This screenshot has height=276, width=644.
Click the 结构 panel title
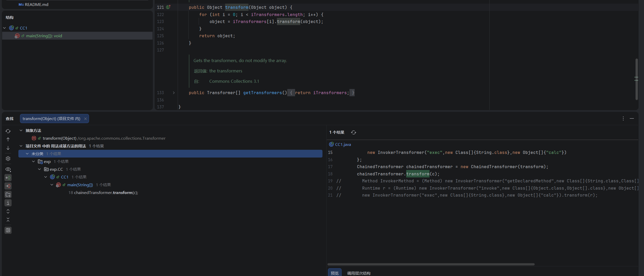10,17
